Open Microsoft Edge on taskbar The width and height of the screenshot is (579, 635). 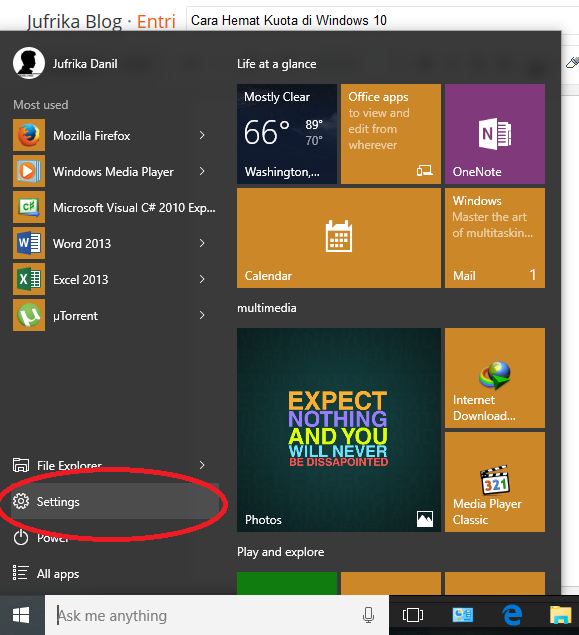click(512, 615)
